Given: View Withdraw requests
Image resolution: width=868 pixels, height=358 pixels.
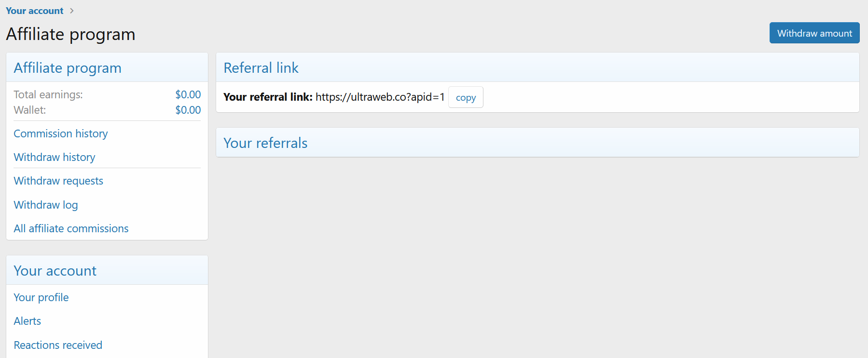Looking at the screenshot, I should 58,181.
